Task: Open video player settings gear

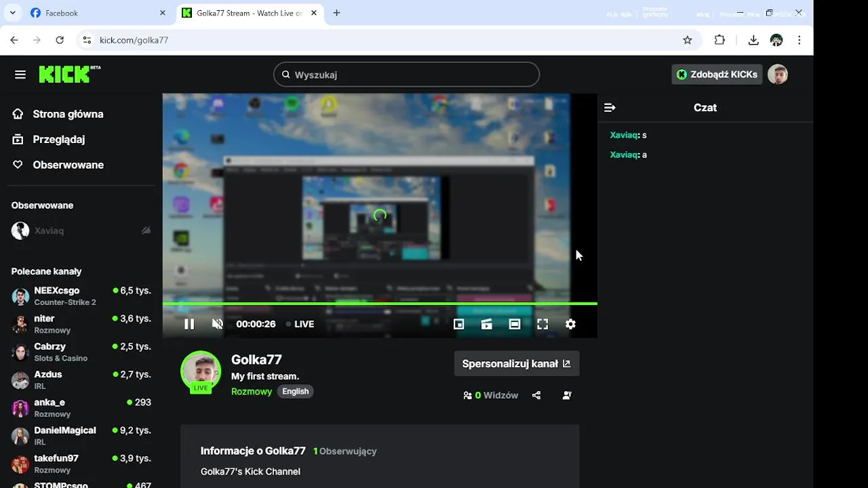Action: pyautogui.click(x=570, y=324)
